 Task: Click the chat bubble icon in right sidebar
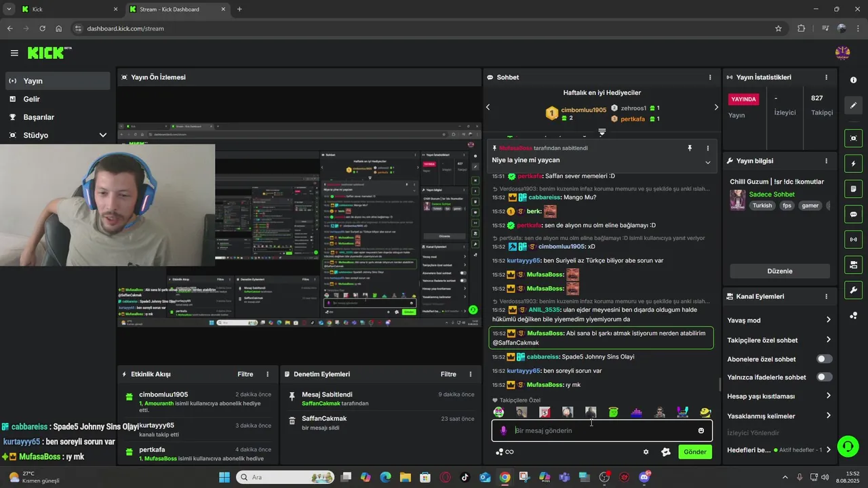(x=853, y=214)
